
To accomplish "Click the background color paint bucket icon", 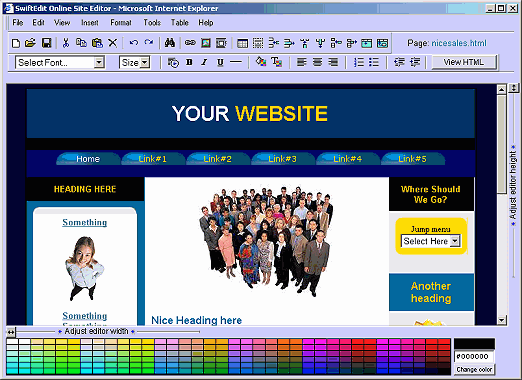I will [261, 62].
